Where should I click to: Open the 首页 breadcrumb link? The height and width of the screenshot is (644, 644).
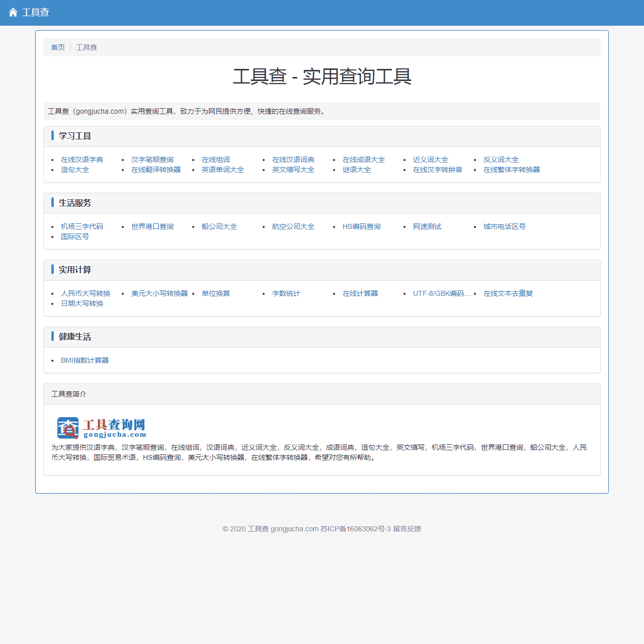click(x=57, y=47)
